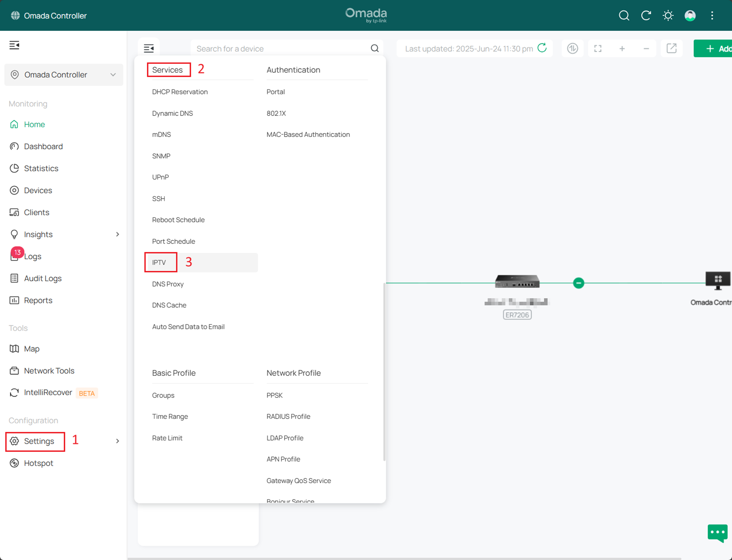Open SSH service

158,199
